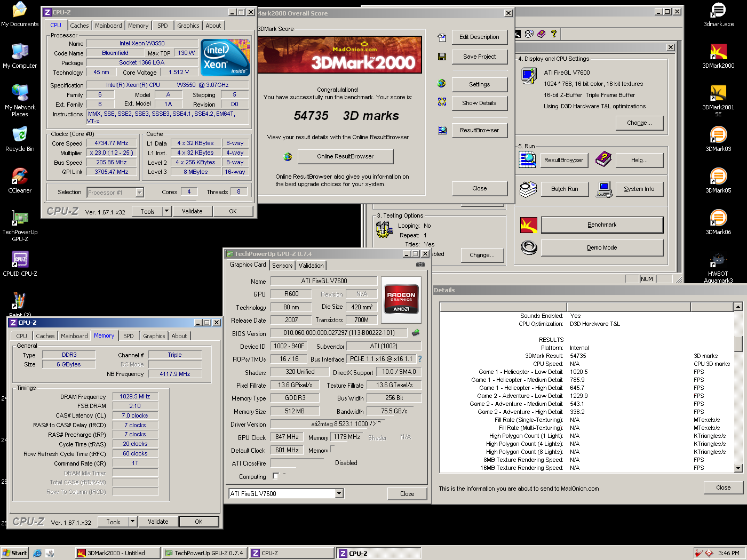The width and height of the screenshot is (747, 560).
Task: Click the computer icon next to System Info
Action: 604,189
